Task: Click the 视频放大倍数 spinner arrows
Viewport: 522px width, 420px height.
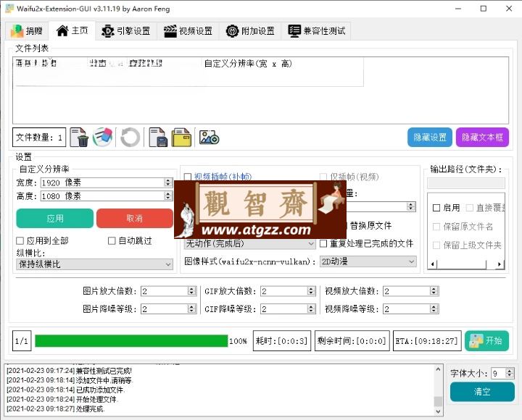Action: [434, 291]
